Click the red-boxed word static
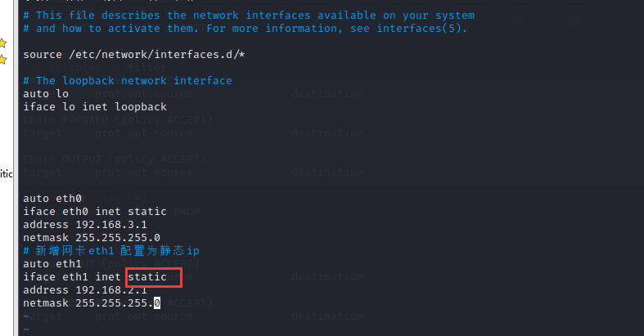This screenshot has width=644, height=336. 146,278
